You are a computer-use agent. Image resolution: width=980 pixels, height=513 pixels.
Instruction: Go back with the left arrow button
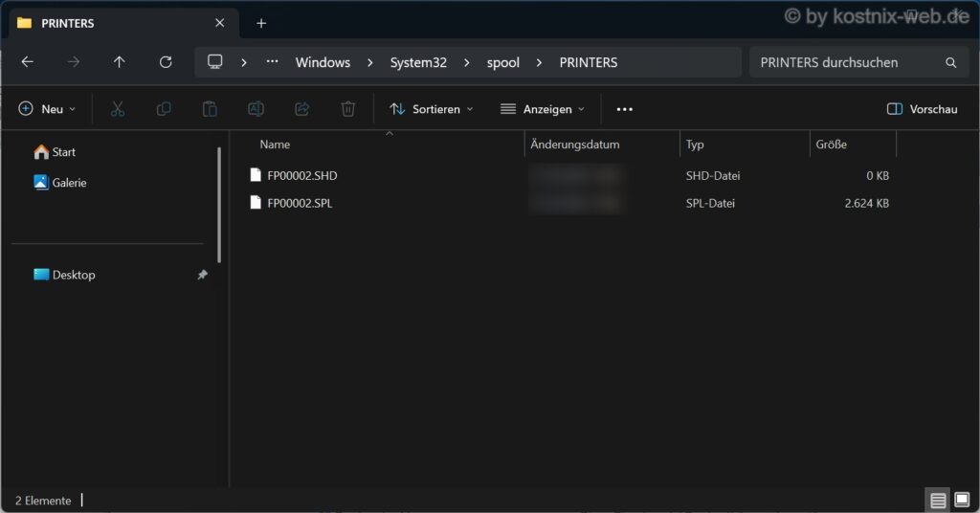pyautogui.click(x=28, y=62)
